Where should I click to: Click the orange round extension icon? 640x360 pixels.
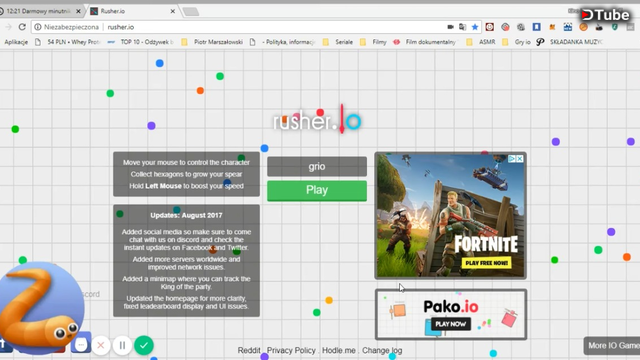(583, 27)
